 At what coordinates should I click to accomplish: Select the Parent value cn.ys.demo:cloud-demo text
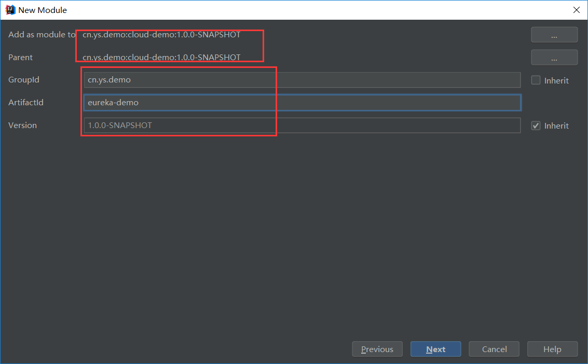(161, 57)
